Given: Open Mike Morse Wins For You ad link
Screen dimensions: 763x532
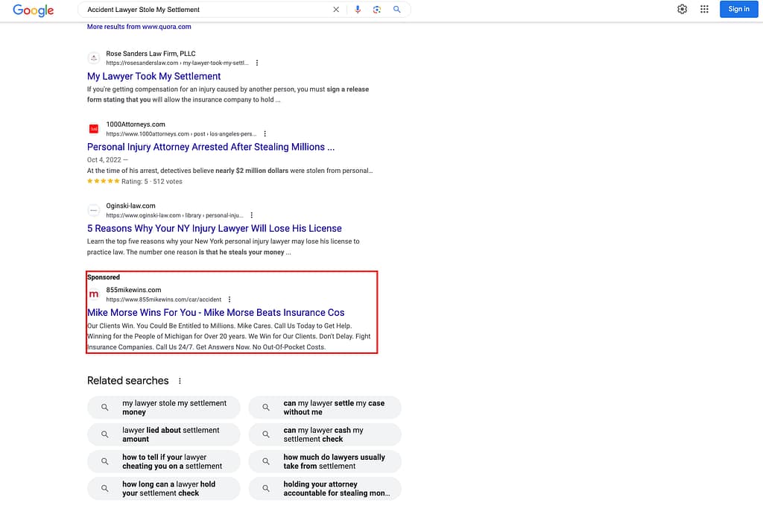Looking at the screenshot, I should (215, 312).
